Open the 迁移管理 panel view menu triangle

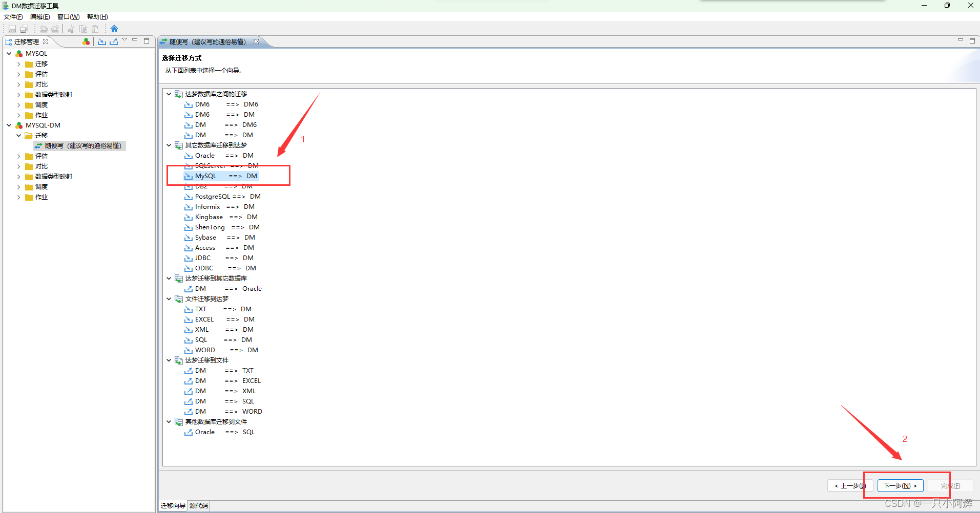pyautogui.click(x=123, y=39)
